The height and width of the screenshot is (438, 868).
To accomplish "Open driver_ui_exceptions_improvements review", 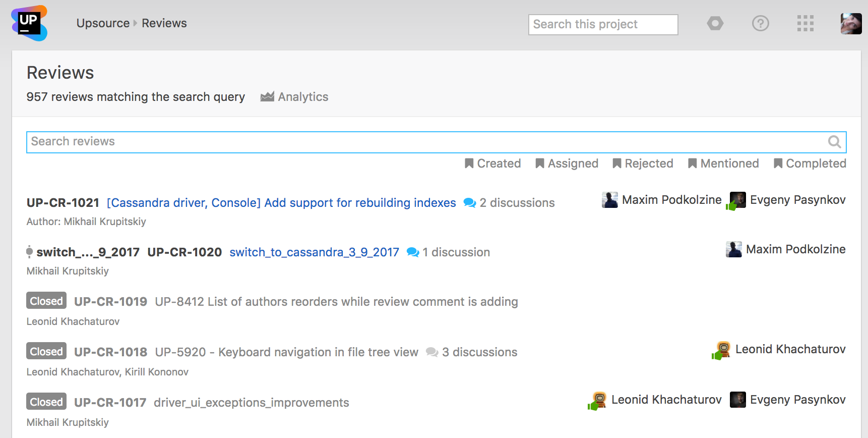I will tap(252, 403).
